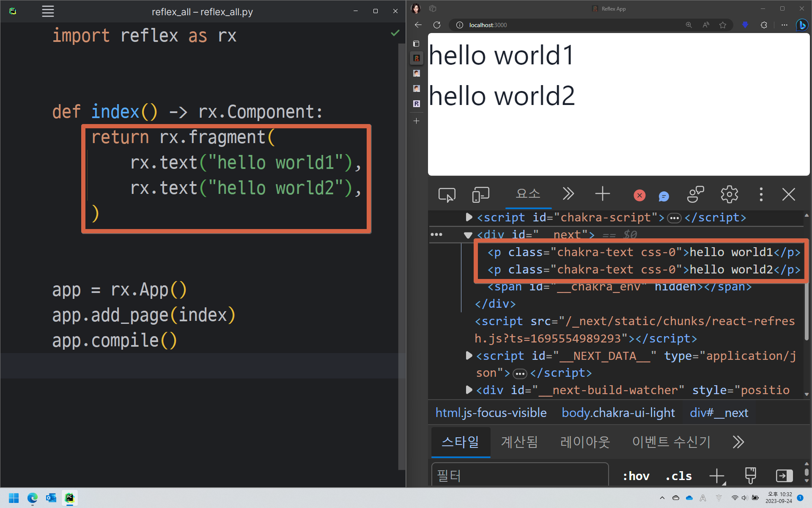Collapse the div __next node
Image resolution: width=812 pixels, height=508 pixels.
468,235
